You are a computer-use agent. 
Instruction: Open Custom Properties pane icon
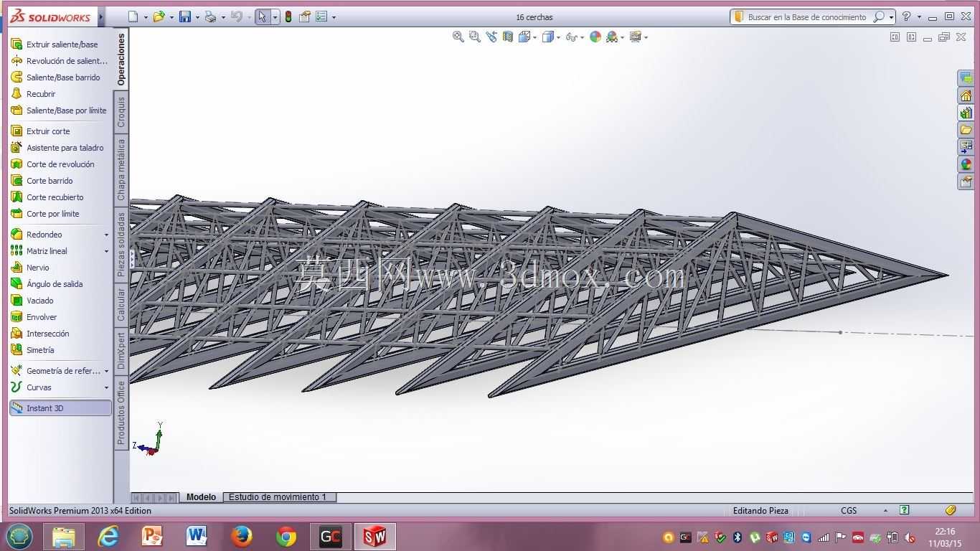pyautogui.click(x=966, y=182)
